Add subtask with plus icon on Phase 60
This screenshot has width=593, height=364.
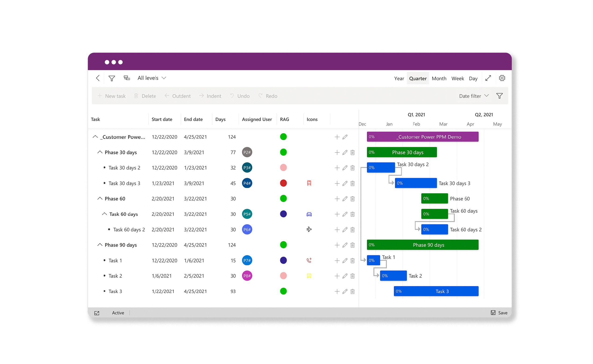tap(337, 199)
